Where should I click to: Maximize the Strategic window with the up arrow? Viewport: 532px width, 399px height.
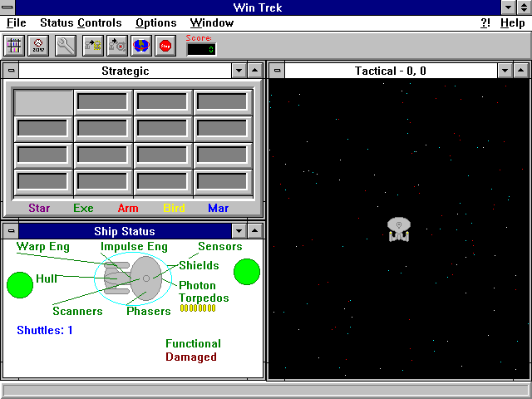coord(255,71)
